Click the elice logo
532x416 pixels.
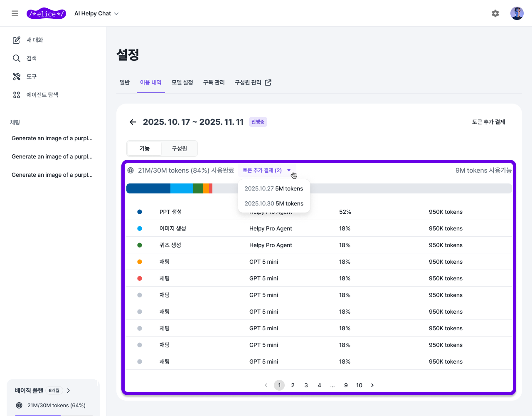point(46,14)
